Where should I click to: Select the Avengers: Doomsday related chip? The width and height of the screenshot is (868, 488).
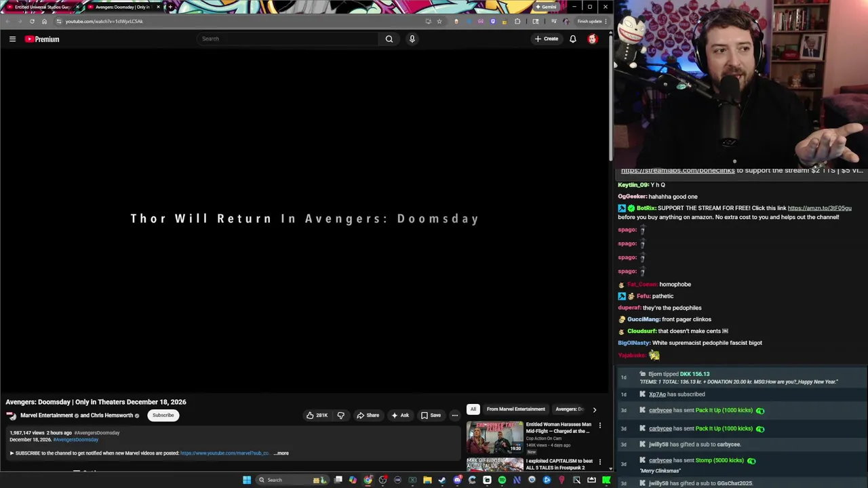click(x=569, y=409)
